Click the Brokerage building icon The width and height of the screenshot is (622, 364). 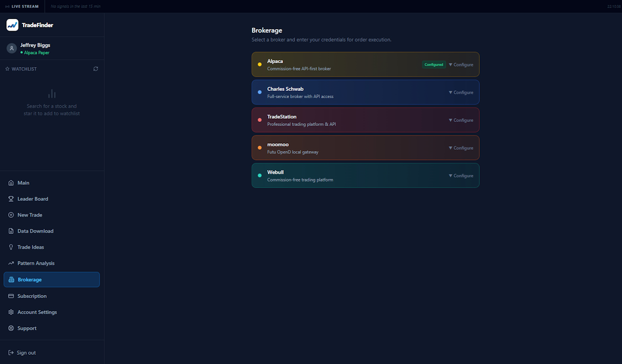pyautogui.click(x=12, y=279)
